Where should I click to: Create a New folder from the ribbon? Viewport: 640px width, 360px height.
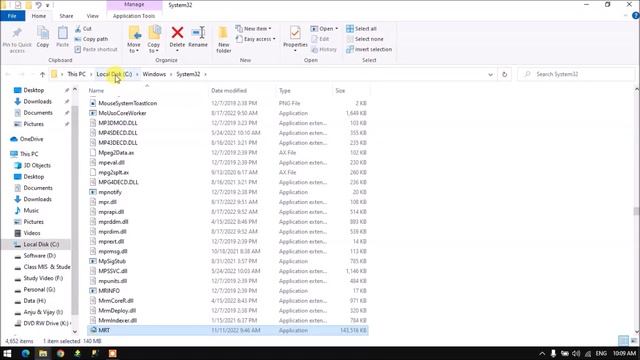(223, 40)
